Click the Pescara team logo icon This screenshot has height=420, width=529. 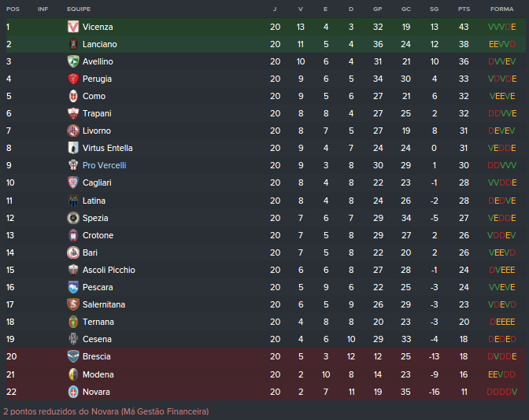[73, 287]
